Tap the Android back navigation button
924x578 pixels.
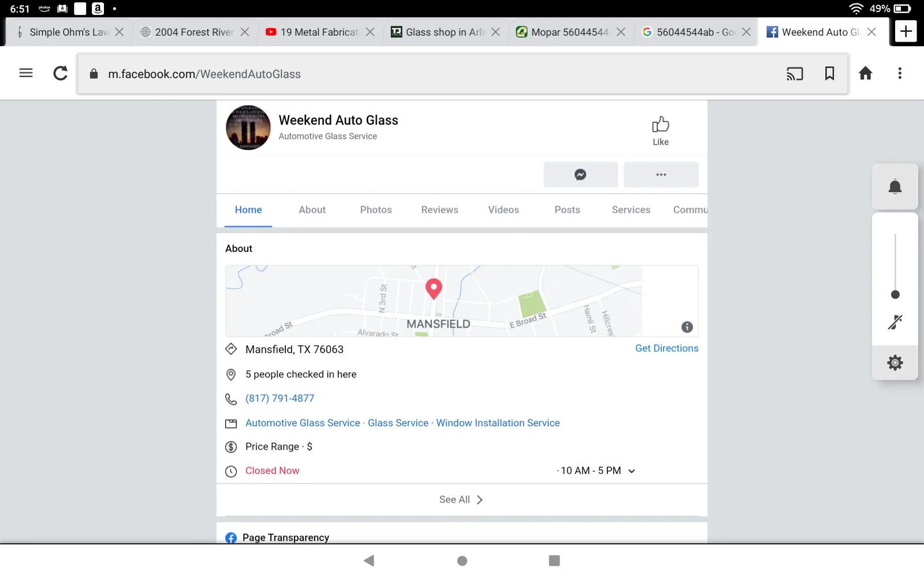tap(369, 561)
